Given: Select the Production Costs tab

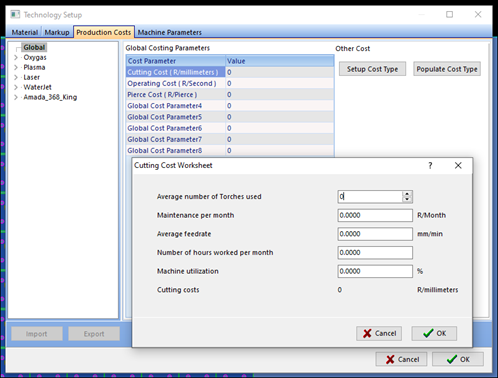Looking at the screenshot, I should coord(104,32).
